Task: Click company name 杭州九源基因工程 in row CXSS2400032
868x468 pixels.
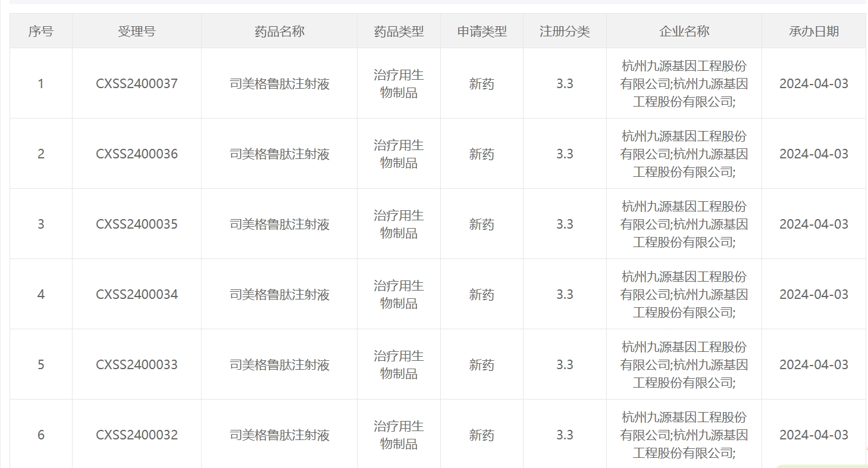Action: (684, 435)
